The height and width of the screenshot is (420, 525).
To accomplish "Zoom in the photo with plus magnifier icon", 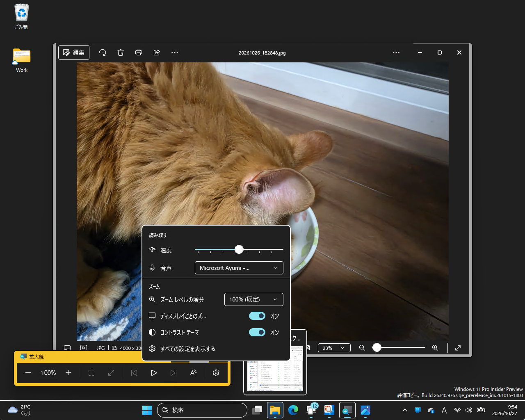I will tap(435, 348).
